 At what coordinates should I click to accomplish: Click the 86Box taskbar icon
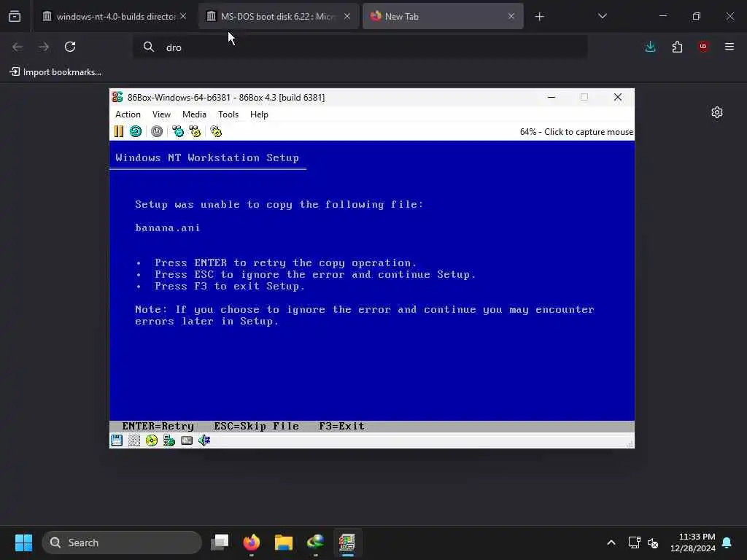347,542
